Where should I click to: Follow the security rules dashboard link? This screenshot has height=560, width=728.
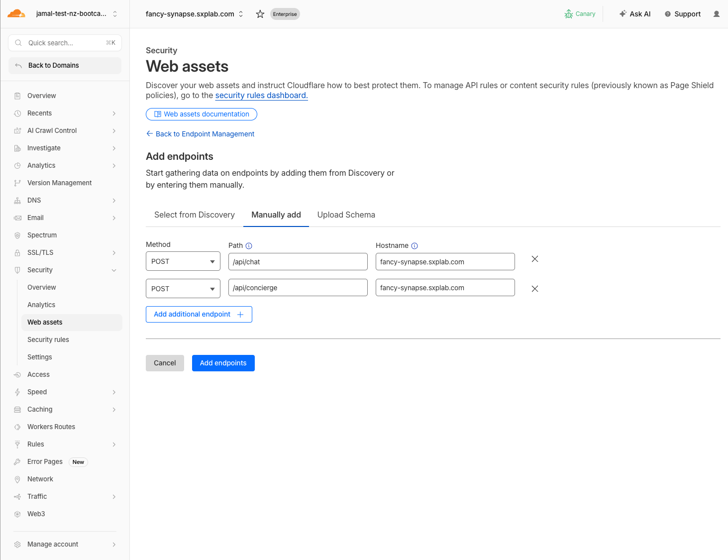pyautogui.click(x=261, y=95)
